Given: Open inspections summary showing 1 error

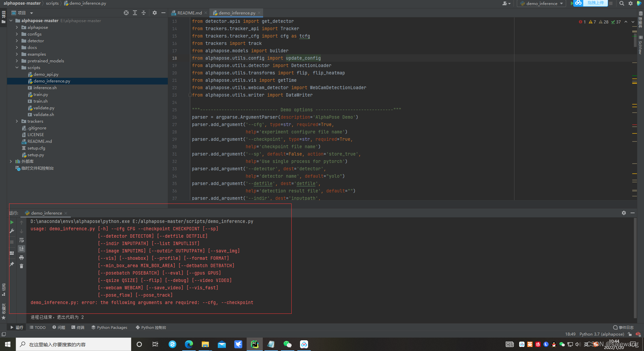Looking at the screenshot, I should 582,22.
